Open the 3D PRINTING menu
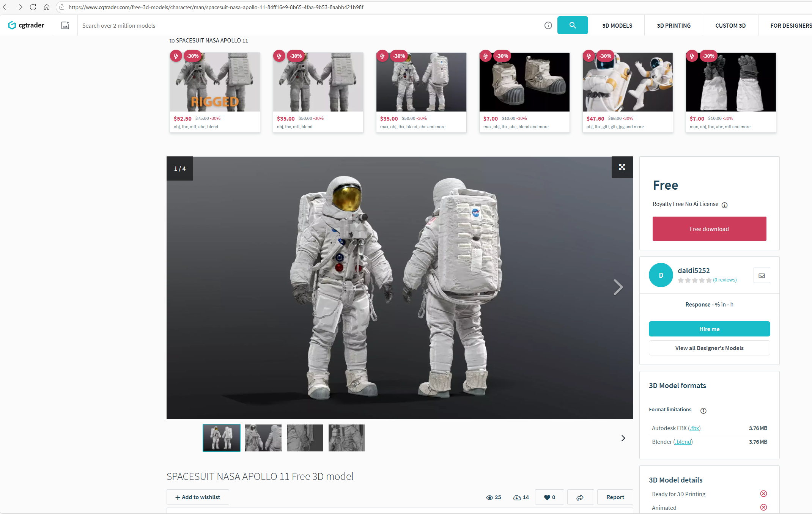Viewport: 812px width, 514px height. [674, 25]
